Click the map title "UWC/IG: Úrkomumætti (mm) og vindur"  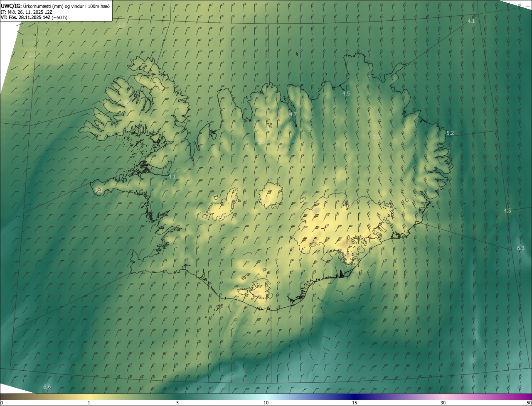pos(55,6)
